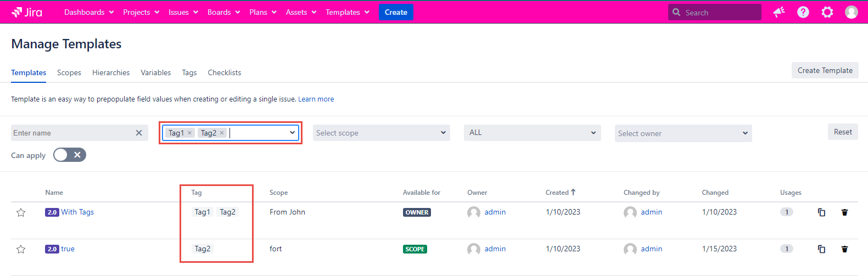Copy the 'With Tags' template
This screenshot has width=868, height=276.
[x=821, y=212]
